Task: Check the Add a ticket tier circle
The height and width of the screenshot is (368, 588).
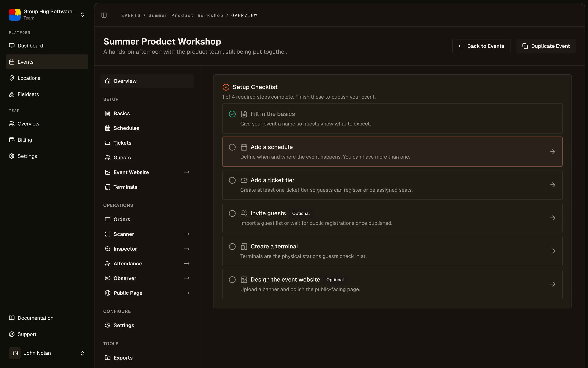Action: coord(232,180)
